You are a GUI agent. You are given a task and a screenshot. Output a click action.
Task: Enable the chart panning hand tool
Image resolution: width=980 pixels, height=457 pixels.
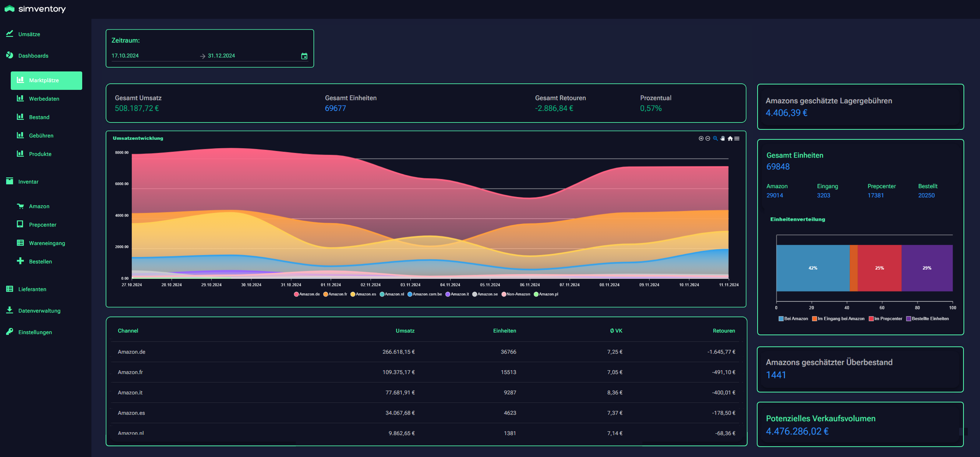pyautogui.click(x=723, y=139)
